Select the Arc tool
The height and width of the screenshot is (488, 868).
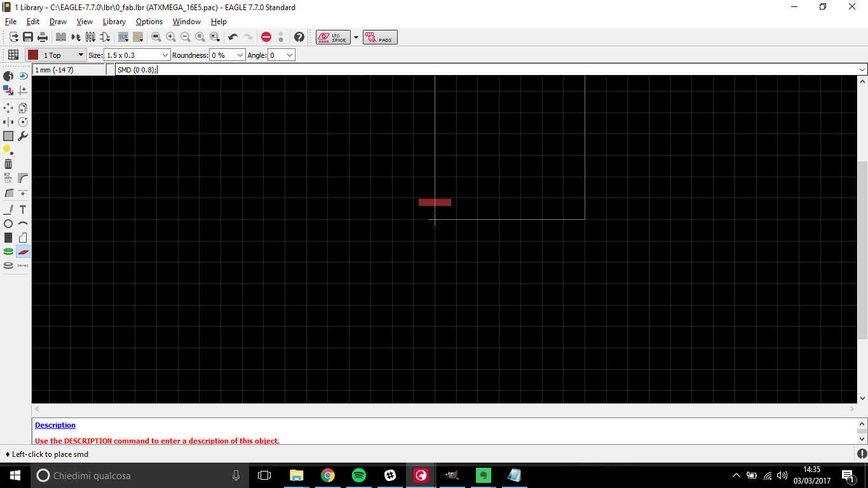[x=23, y=224]
